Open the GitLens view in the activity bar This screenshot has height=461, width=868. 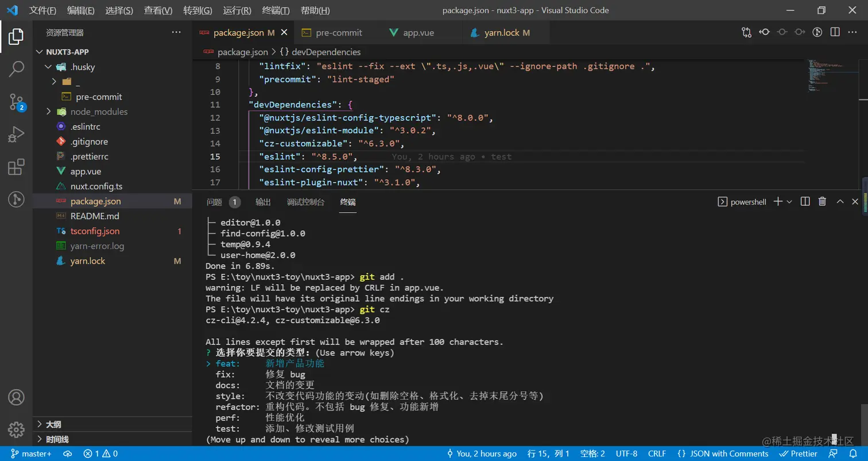[16, 199]
